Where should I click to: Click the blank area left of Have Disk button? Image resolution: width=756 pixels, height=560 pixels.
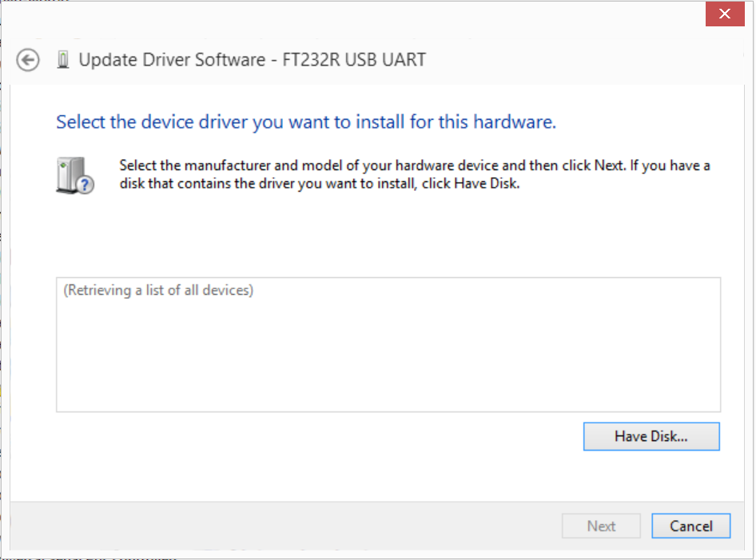click(318, 437)
